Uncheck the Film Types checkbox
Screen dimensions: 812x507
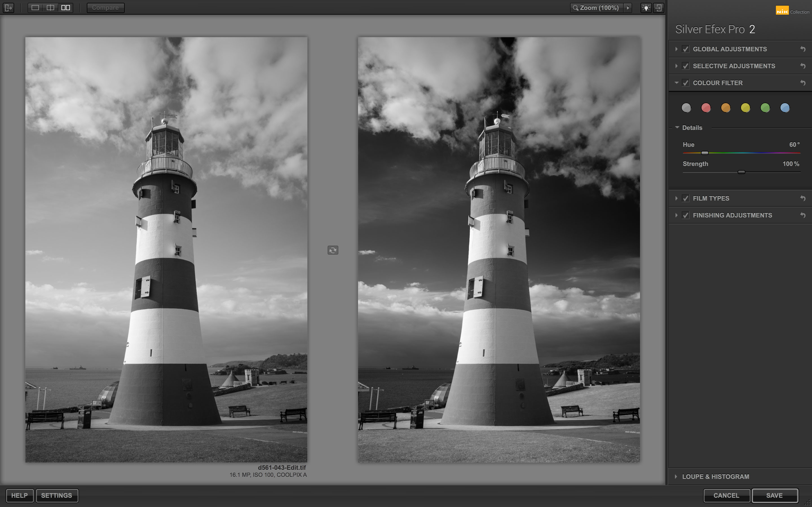685,199
